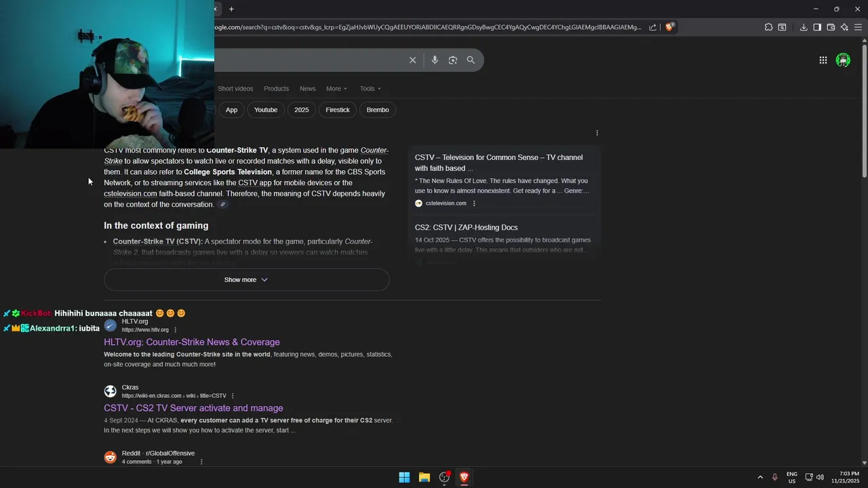Expand AI overview with Show more
Viewport: 868px width, 488px height.
click(246, 280)
